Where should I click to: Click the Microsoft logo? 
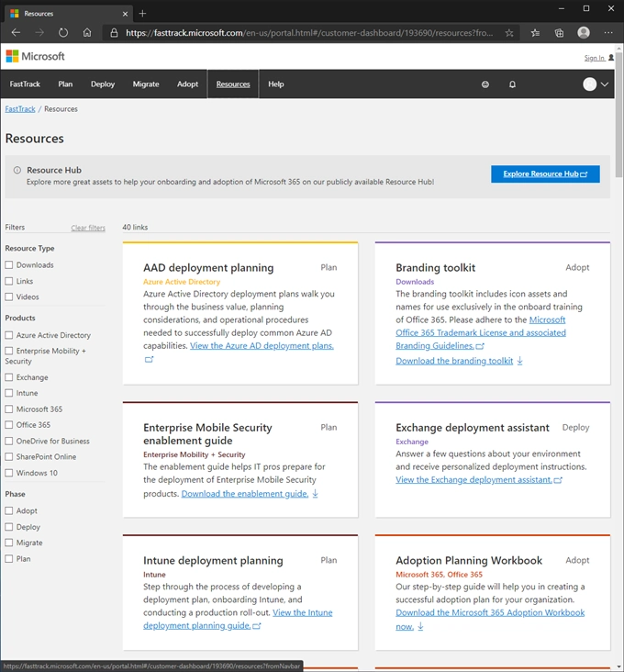[x=35, y=56]
